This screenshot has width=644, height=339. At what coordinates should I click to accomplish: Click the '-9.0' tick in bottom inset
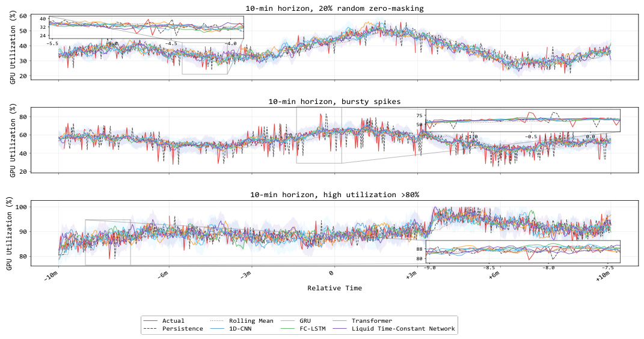pos(429,267)
